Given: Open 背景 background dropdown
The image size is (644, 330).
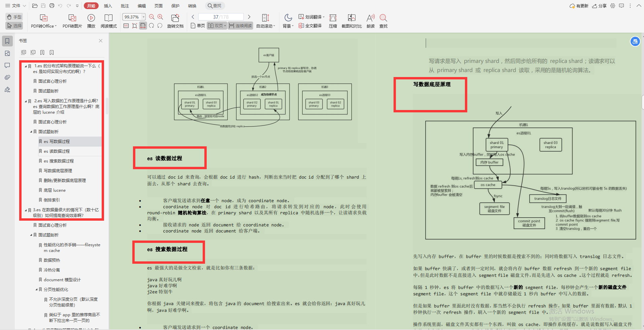Looking at the screenshot, I should click(288, 21).
